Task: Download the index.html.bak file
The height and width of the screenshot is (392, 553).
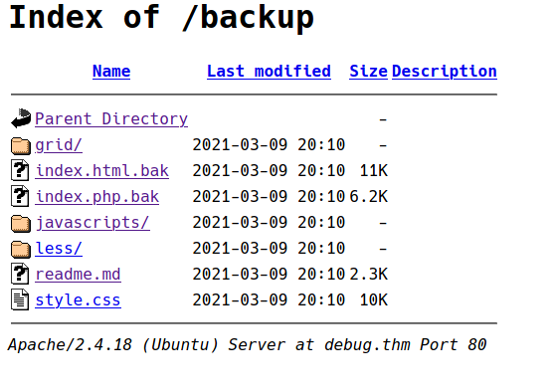Action: [101, 171]
